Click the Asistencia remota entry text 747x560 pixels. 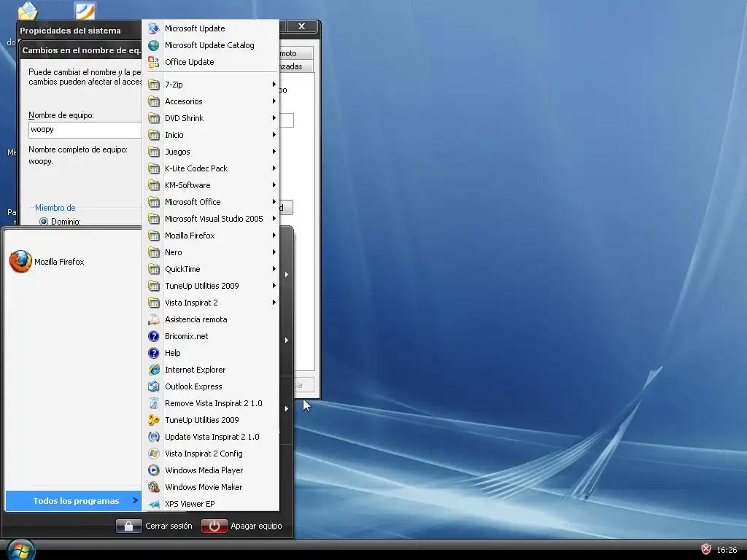click(x=196, y=319)
